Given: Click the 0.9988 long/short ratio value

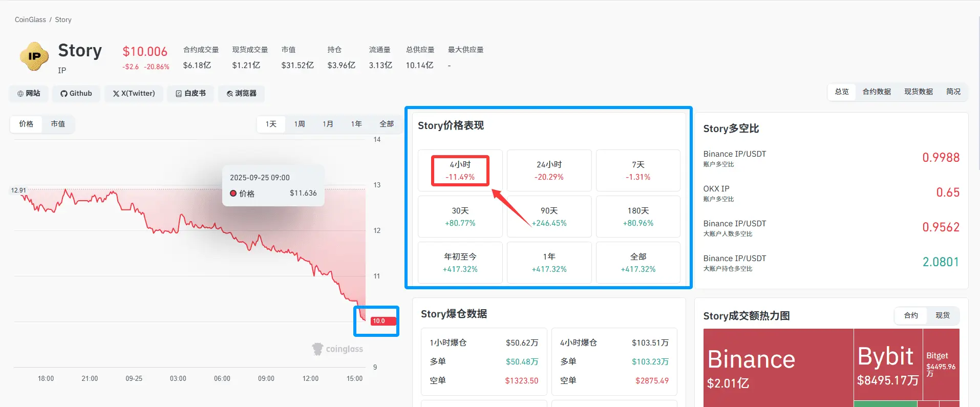Looking at the screenshot, I should pos(941,158).
